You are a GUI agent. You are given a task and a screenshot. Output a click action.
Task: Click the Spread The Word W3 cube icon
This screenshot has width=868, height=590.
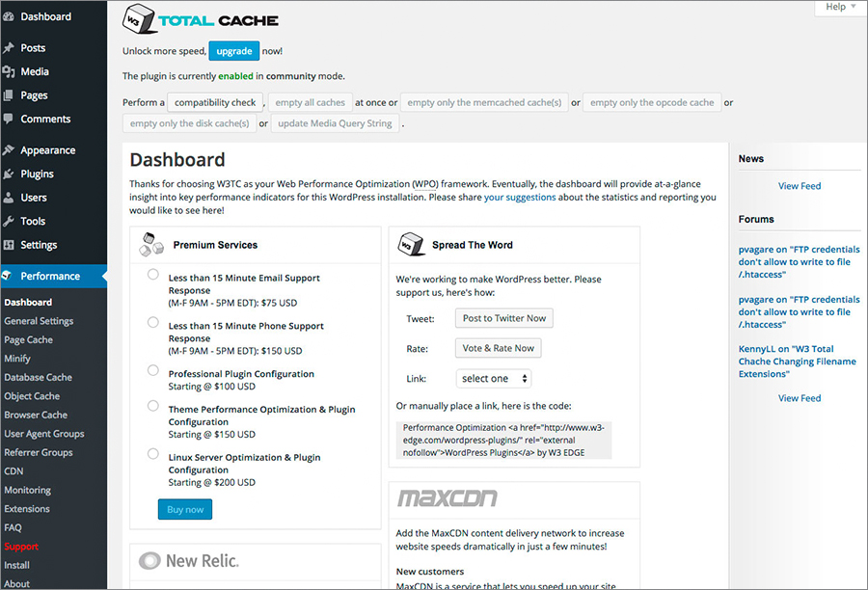coord(411,244)
